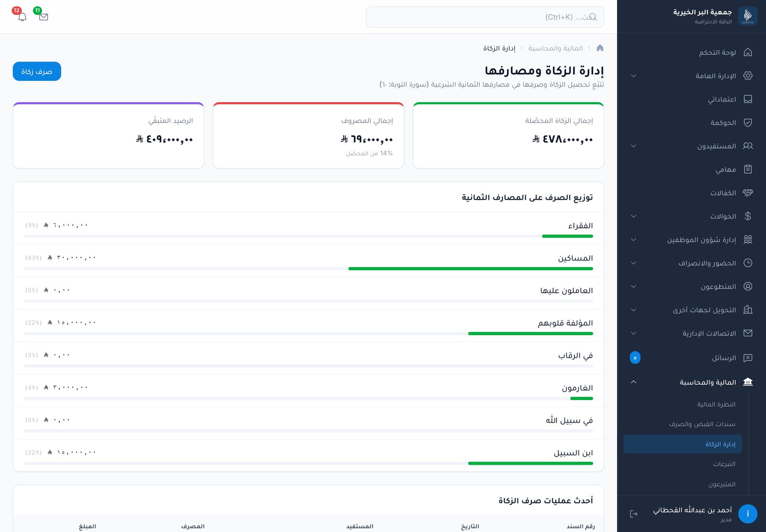Open الكفالات handshake icon item
Image resolution: width=766 pixels, height=532 pixels.
click(x=748, y=193)
